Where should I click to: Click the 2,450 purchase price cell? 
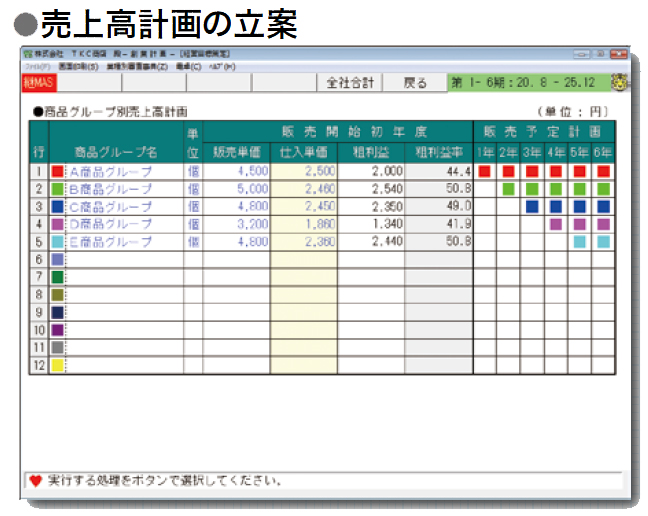point(304,207)
